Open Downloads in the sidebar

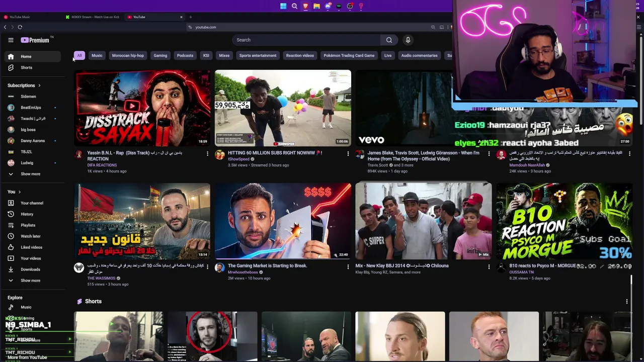point(33,269)
